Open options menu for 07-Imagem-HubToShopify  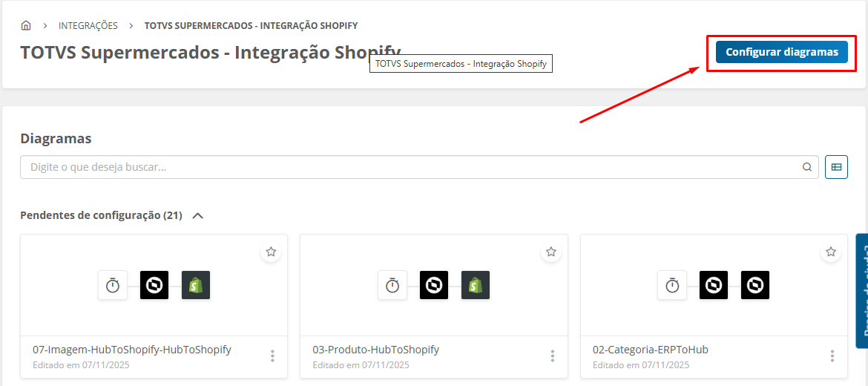click(272, 356)
